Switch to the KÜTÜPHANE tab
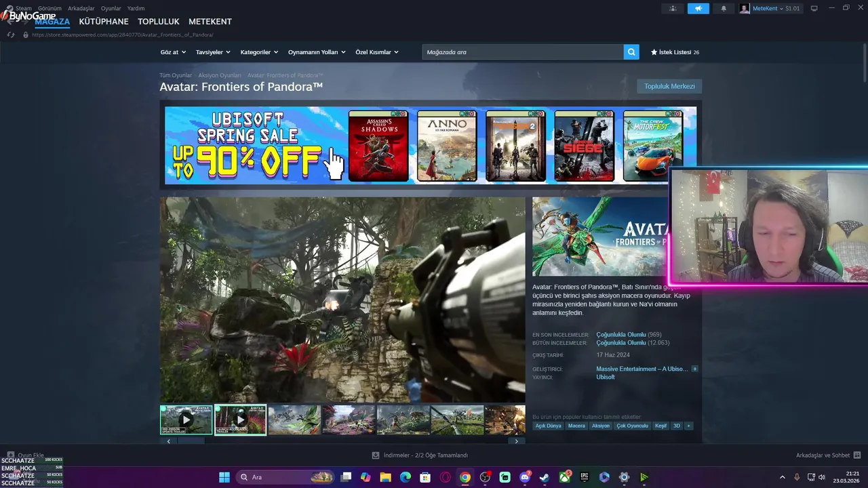Screen dimensions: 868x488 tap(104, 22)
